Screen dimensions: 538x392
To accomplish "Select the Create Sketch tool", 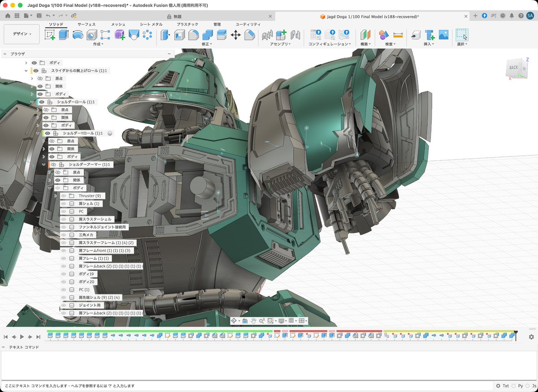I will click(x=50, y=35).
